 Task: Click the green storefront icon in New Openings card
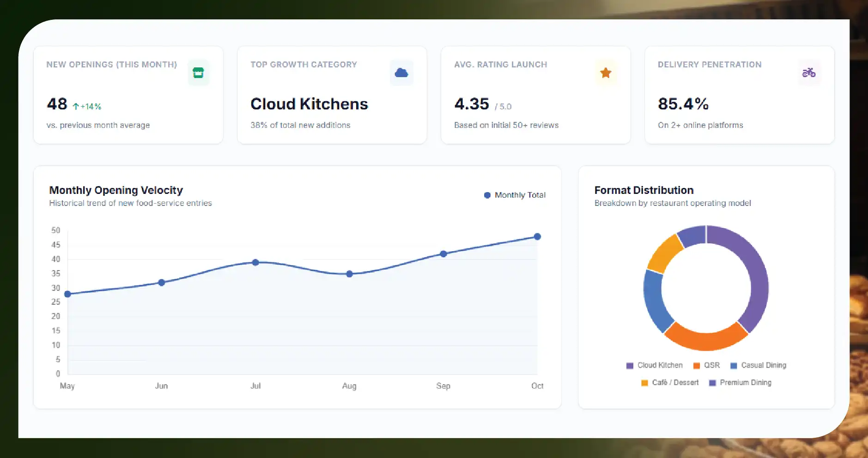198,72
